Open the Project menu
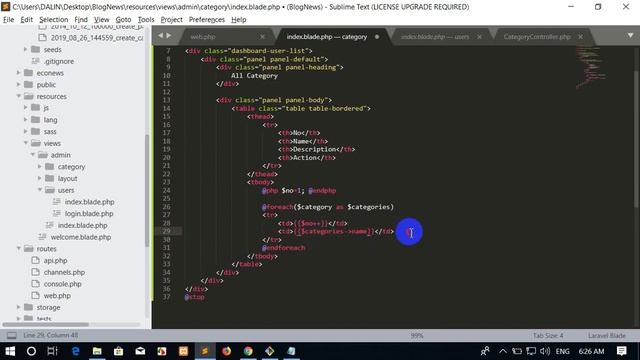The width and height of the screenshot is (640, 360). [171, 20]
